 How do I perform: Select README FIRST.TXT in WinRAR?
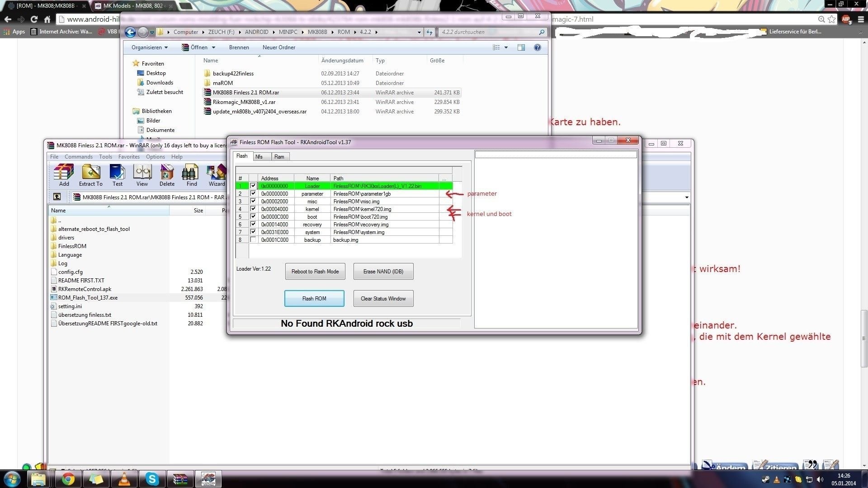tap(81, 281)
